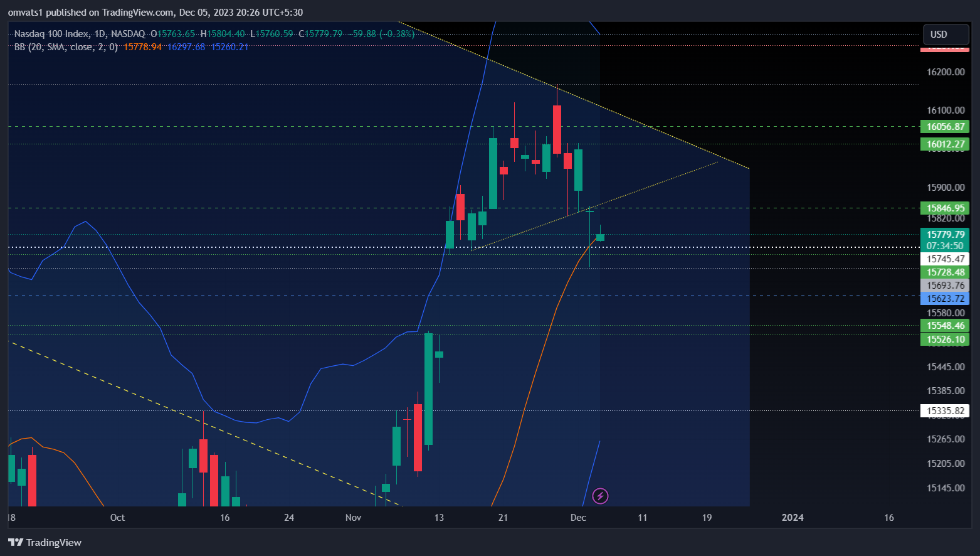This screenshot has width=980, height=556.
Task: Click the Nov label on time axis
Action: (353, 518)
